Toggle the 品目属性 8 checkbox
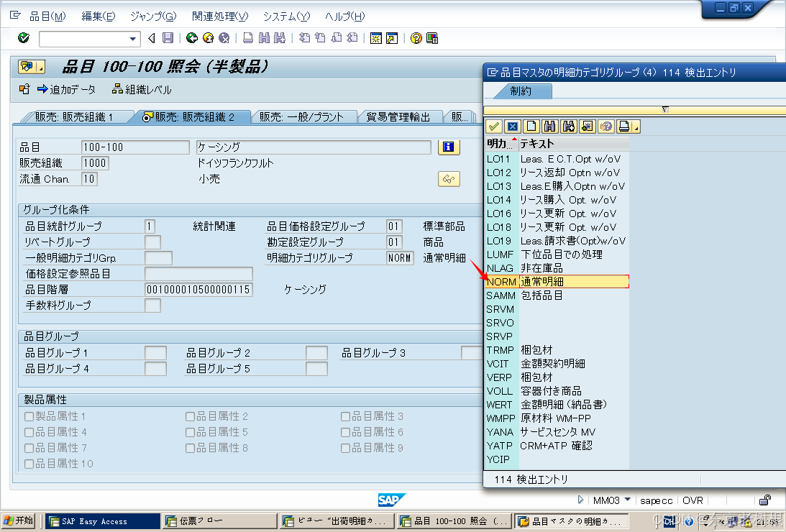The height and width of the screenshot is (532, 786). 190,448
